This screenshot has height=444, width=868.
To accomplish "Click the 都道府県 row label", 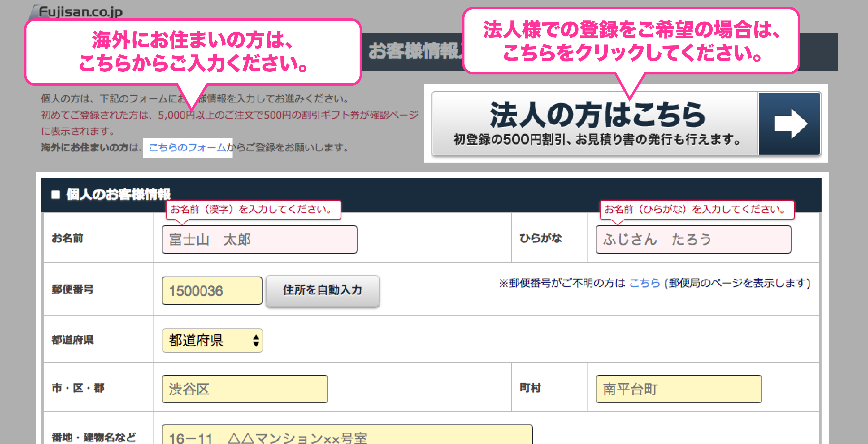I will pos(72,340).
